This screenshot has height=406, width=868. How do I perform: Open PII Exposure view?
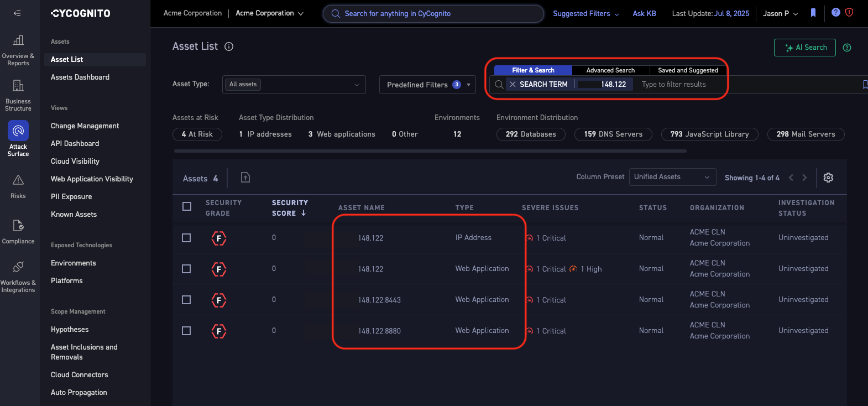[x=71, y=197]
